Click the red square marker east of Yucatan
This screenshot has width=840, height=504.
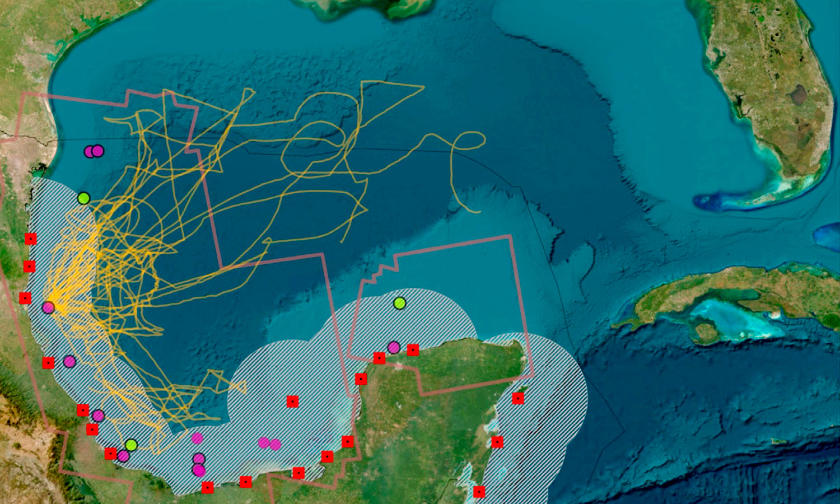point(518,399)
